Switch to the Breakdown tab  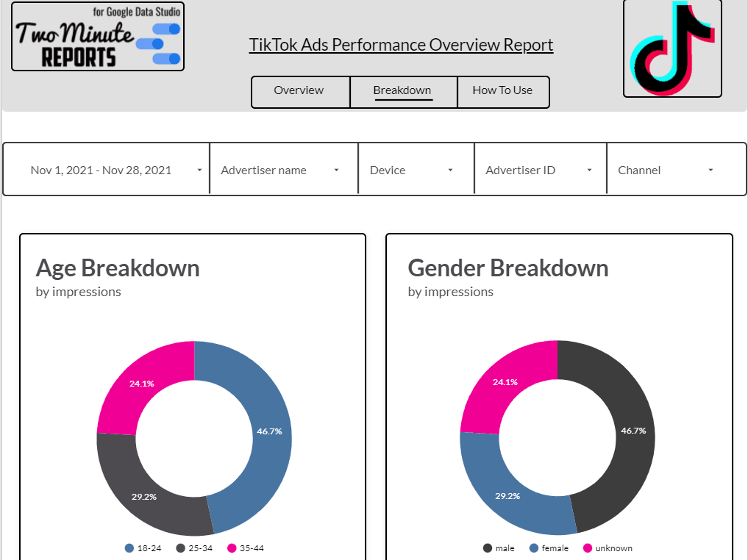click(x=403, y=92)
